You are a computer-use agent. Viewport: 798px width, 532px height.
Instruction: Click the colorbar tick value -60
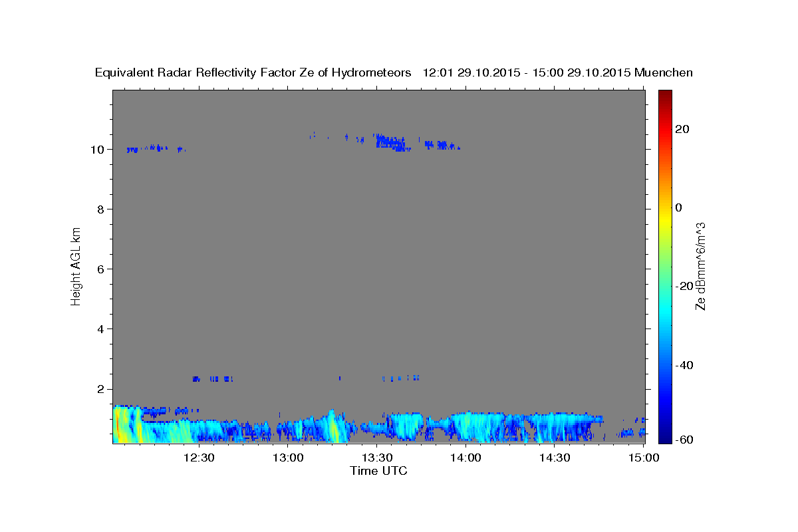tap(683, 440)
